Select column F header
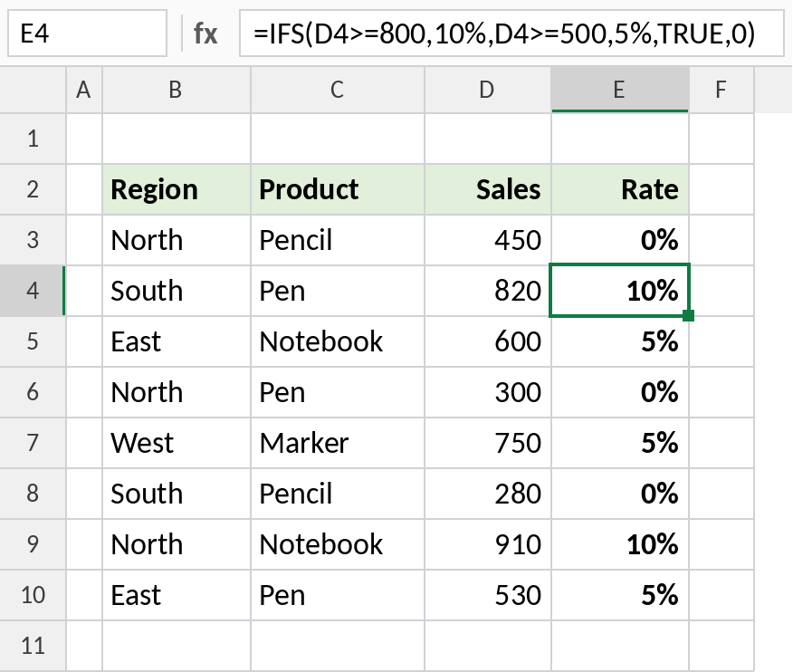 (721, 90)
